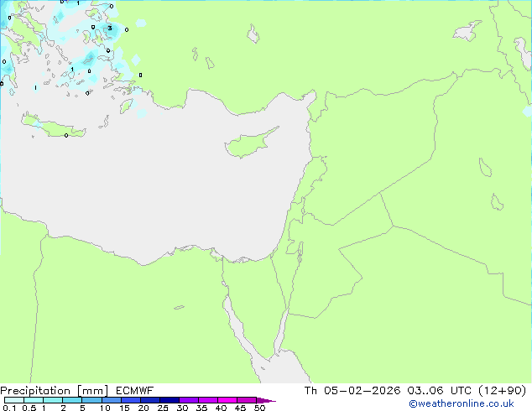Select the 5–10 mm legend swatch
The height and width of the screenshot is (411, 532).
[91, 400]
